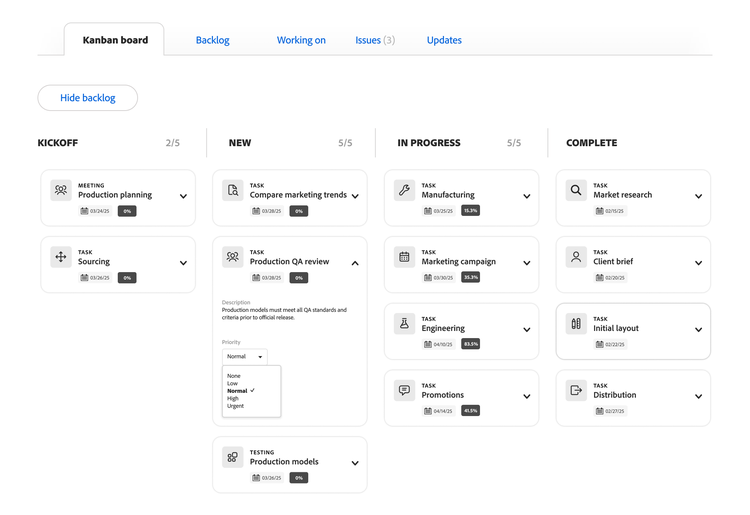The width and height of the screenshot is (750, 515).
Task: Switch to the Backlog tab
Action: click(x=212, y=40)
